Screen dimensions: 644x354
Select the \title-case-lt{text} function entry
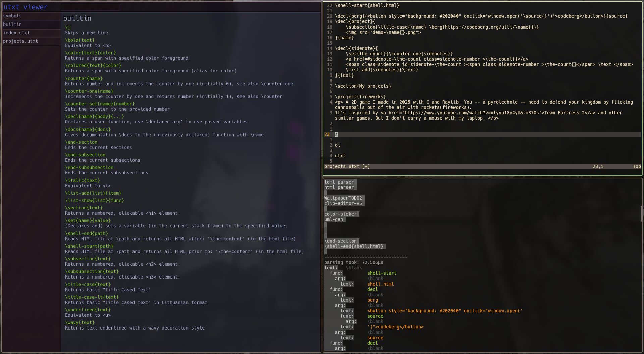(x=92, y=297)
